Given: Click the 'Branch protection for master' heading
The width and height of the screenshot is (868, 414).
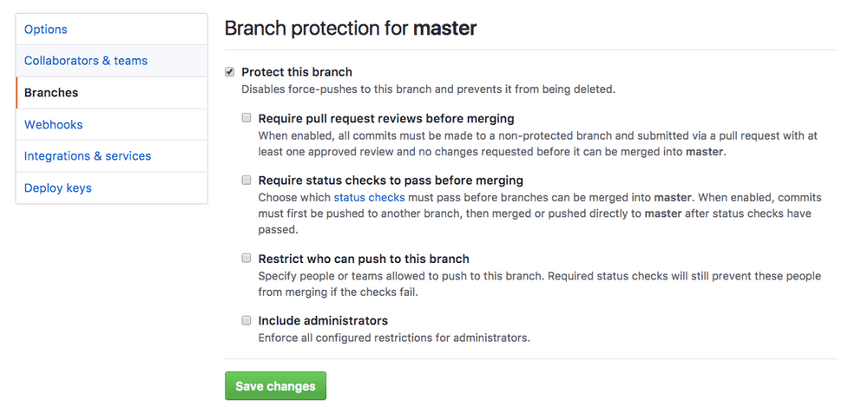Looking at the screenshot, I should pos(351,29).
